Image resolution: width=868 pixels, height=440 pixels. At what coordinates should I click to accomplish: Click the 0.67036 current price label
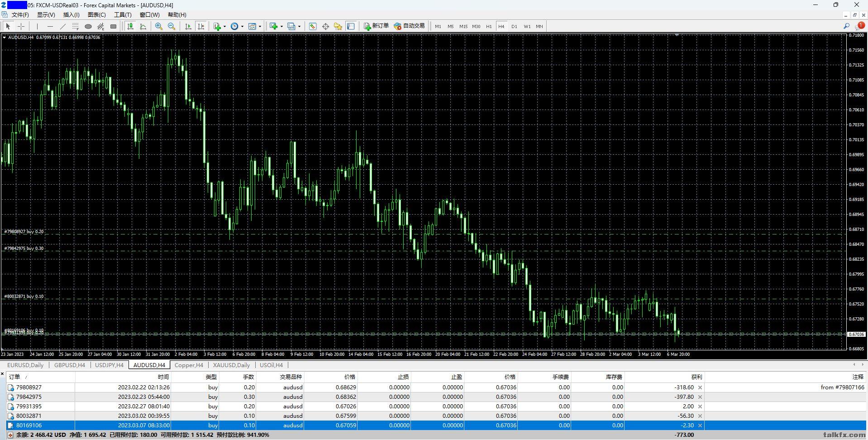pyautogui.click(x=856, y=335)
